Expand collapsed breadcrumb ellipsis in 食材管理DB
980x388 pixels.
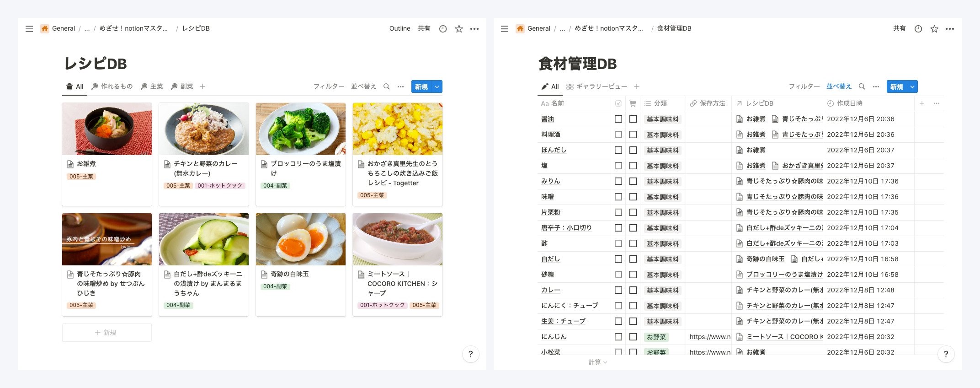coord(562,28)
